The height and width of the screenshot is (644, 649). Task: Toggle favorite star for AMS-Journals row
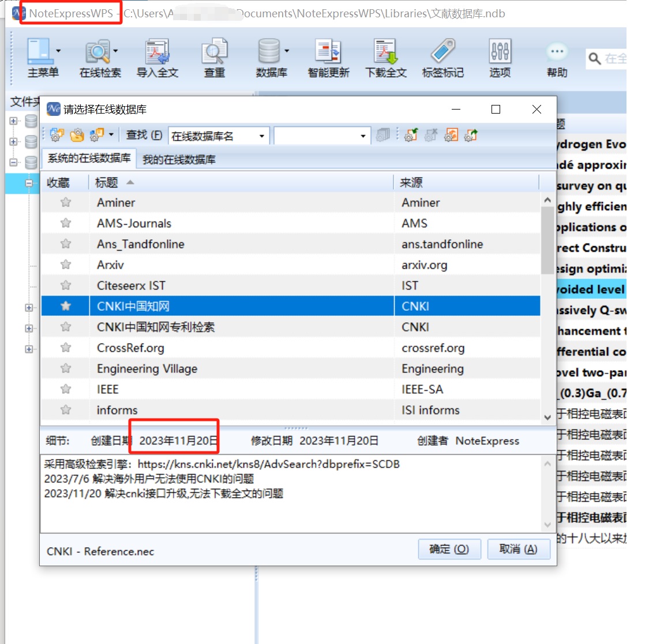65,223
